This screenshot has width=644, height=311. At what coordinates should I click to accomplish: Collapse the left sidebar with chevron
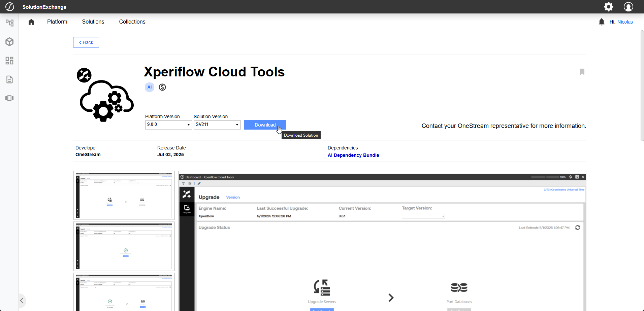pos(22,301)
